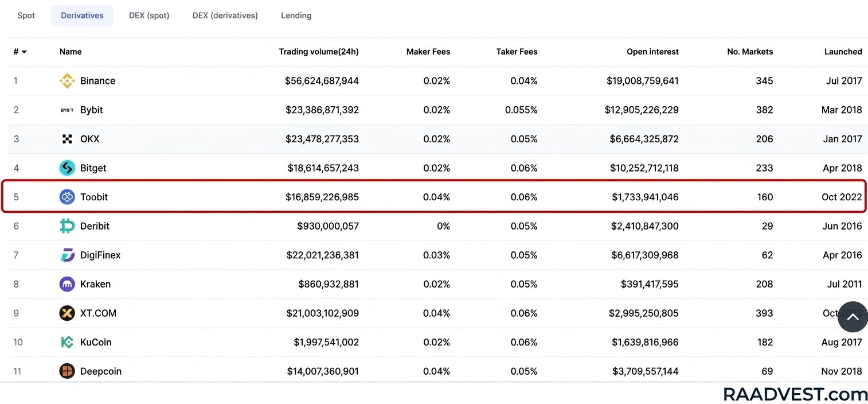This screenshot has width=868, height=404.
Task: Click the XT.COM logo icon
Action: [x=67, y=313]
